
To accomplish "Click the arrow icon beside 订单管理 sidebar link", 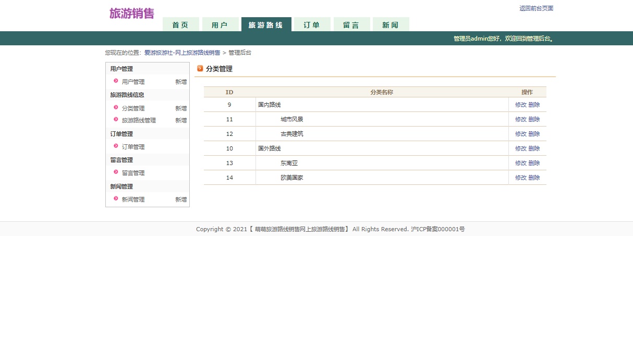I will tap(115, 146).
